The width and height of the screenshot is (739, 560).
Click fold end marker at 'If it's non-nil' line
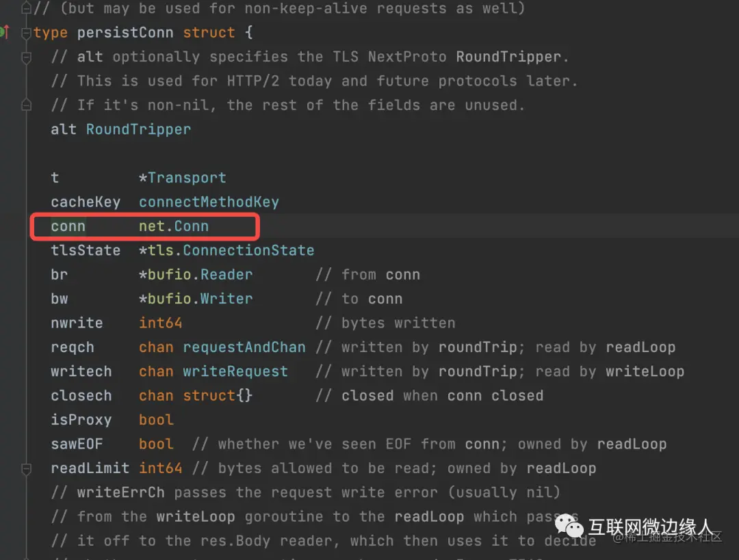[27, 105]
